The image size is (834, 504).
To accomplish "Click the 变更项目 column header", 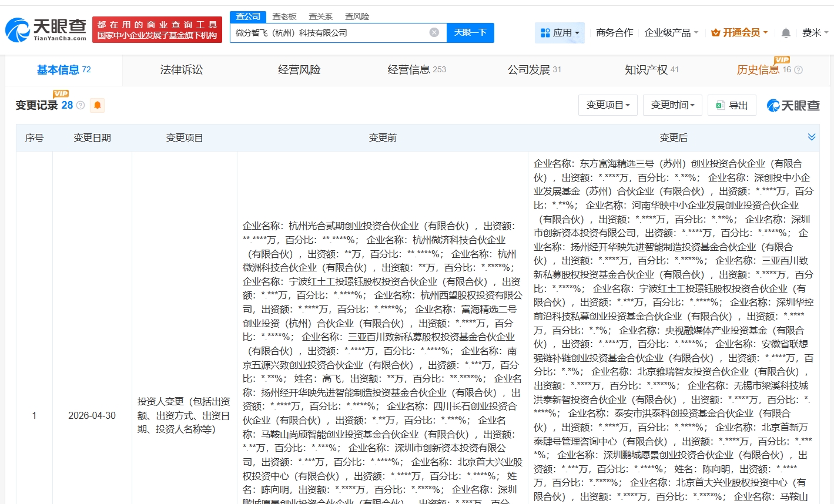I will [x=185, y=137].
